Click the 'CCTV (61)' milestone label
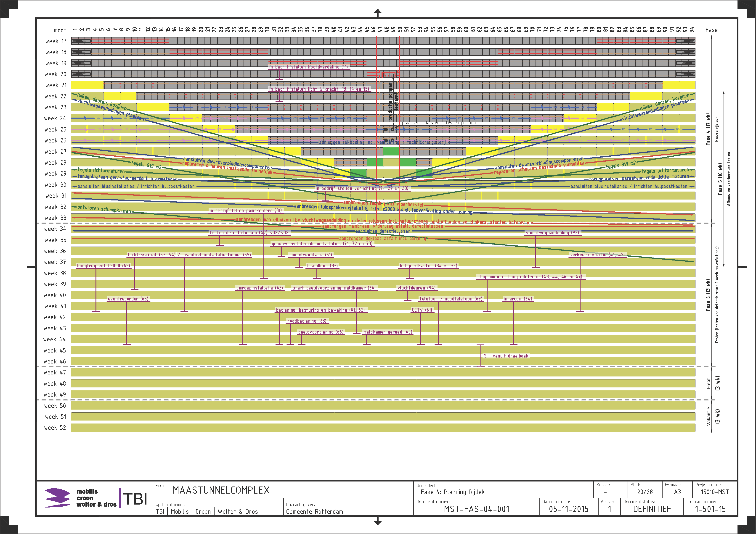This screenshot has width=756, height=534. [422, 310]
